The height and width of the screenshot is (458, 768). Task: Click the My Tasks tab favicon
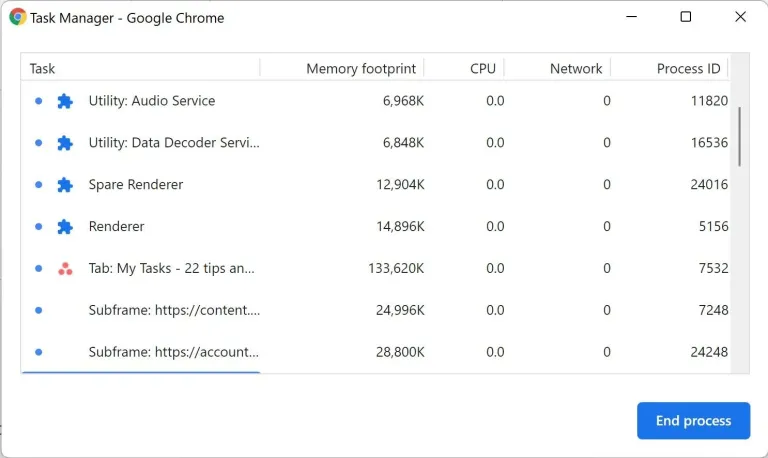pos(65,269)
